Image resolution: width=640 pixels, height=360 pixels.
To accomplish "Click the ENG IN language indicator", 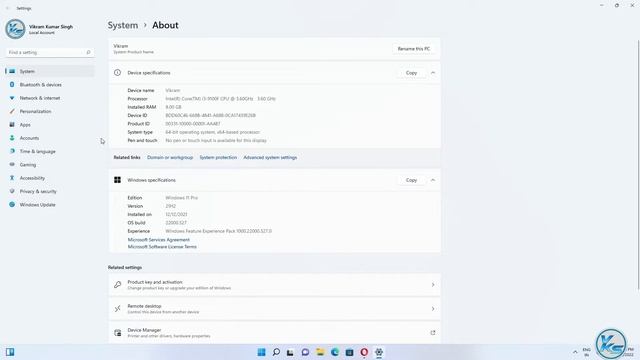I will tap(587, 352).
